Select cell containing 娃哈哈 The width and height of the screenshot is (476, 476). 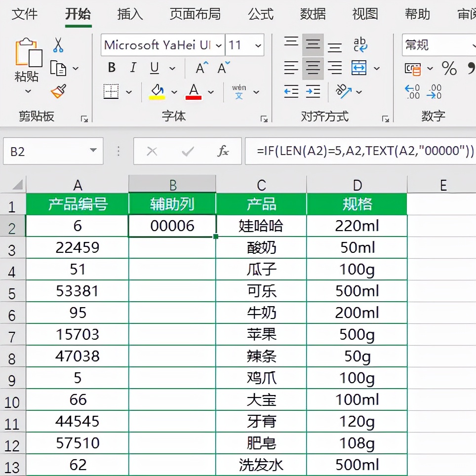tap(262, 225)
